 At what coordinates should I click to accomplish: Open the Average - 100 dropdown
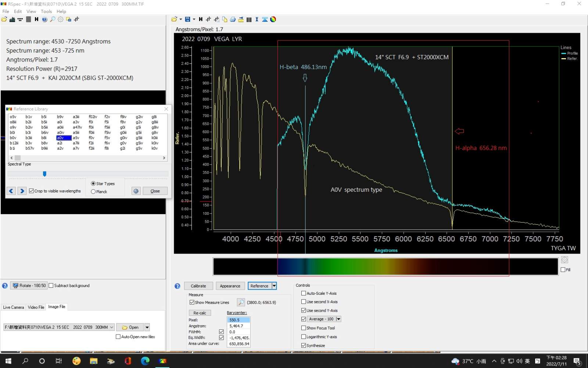[338, 319]
